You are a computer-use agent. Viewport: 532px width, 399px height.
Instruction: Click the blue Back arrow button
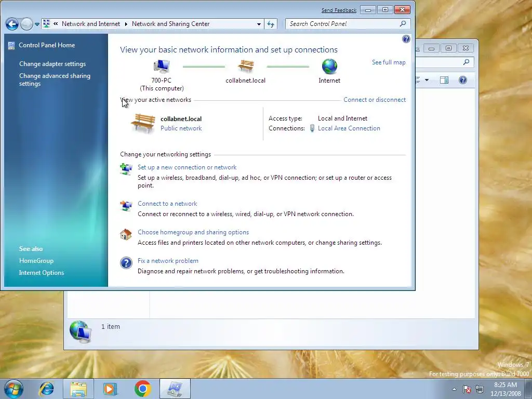[x=12, y=24]
